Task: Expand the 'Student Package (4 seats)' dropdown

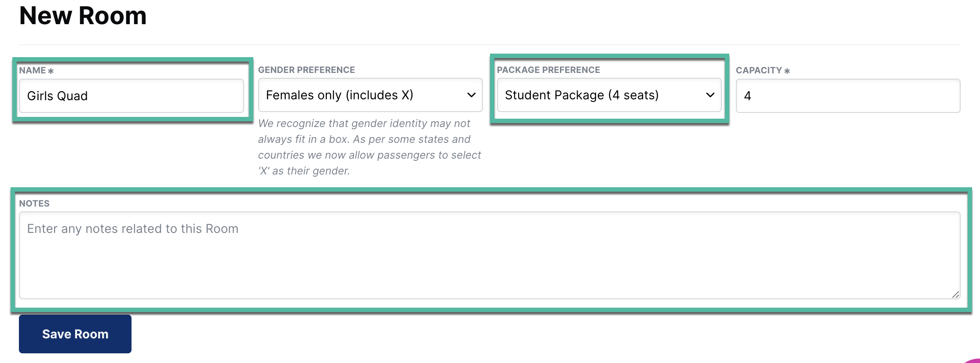Action: point(609,95)
